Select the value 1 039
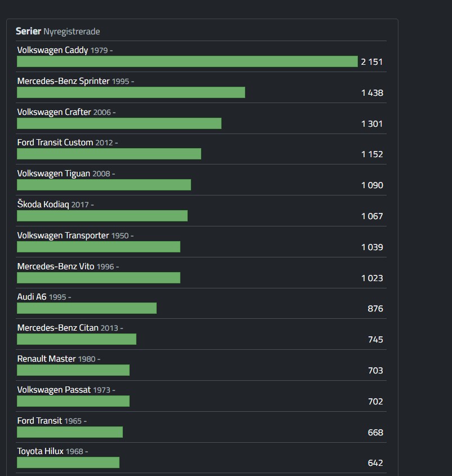The image size is (452, 476). click(372, 247)
